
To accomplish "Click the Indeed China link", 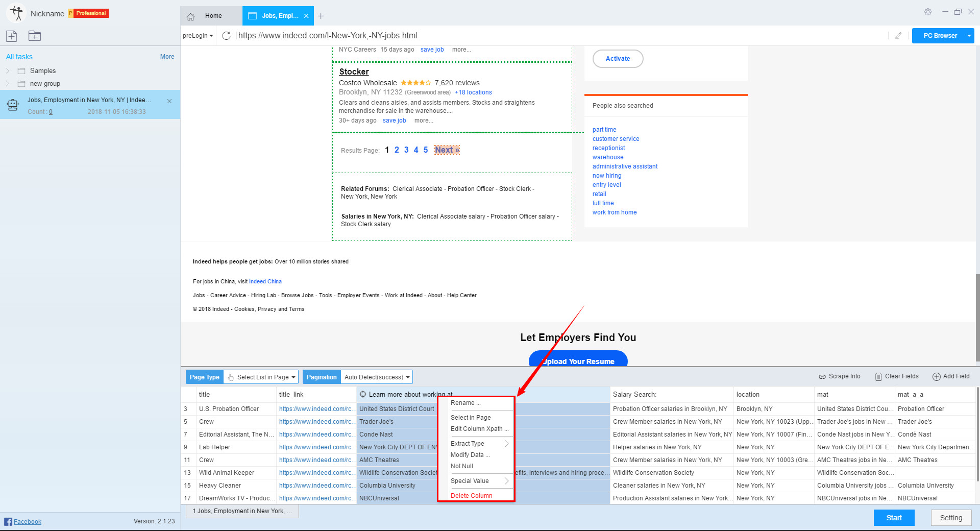I will click(x=265, y=281).
